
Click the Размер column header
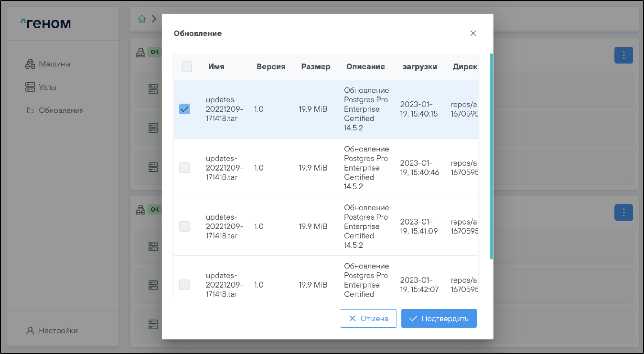pyautogui.click(x=315, y=67)
